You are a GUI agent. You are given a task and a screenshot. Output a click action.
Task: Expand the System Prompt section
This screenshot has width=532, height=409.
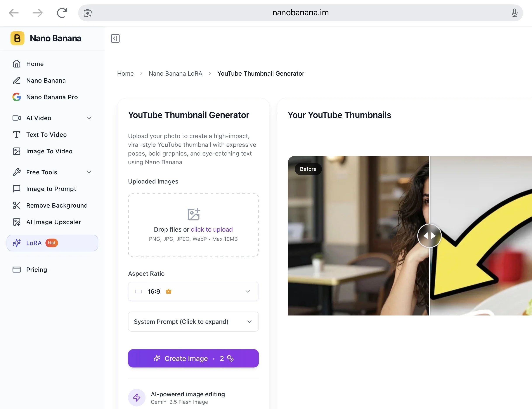(x=193, y=322)
